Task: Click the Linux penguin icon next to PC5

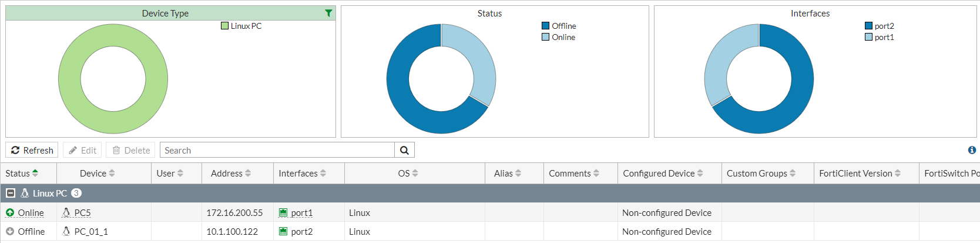Action: tap(66, 212)
